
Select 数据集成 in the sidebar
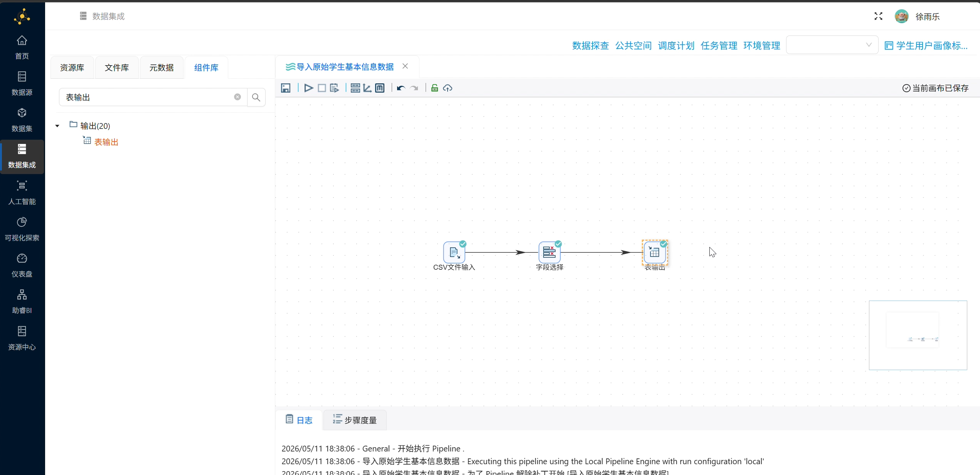tap(22, 156)
